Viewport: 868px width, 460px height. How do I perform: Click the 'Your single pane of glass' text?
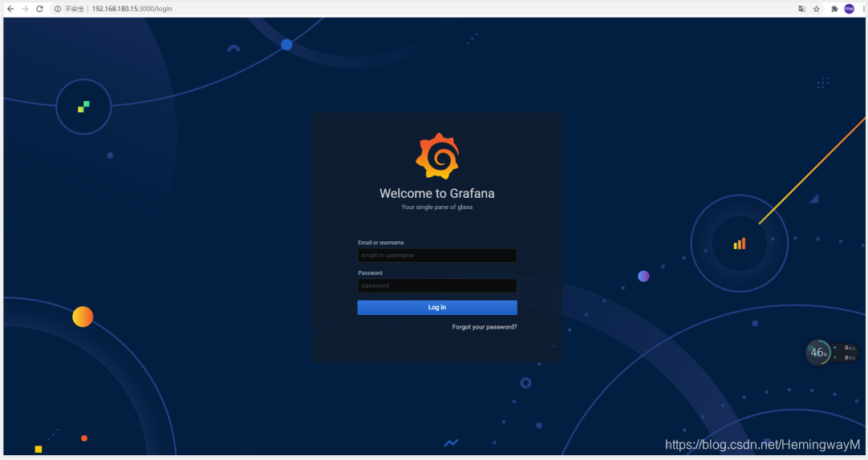[x=436, y=207]
